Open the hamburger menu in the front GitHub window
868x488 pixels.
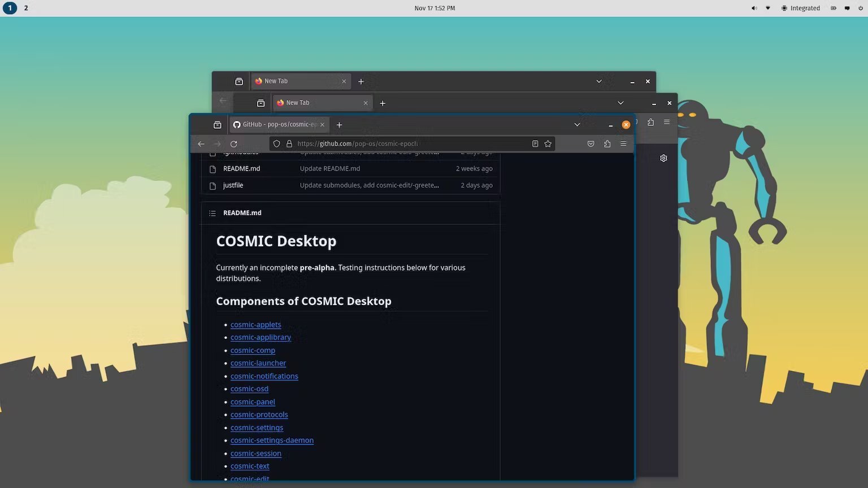point(623,144)
